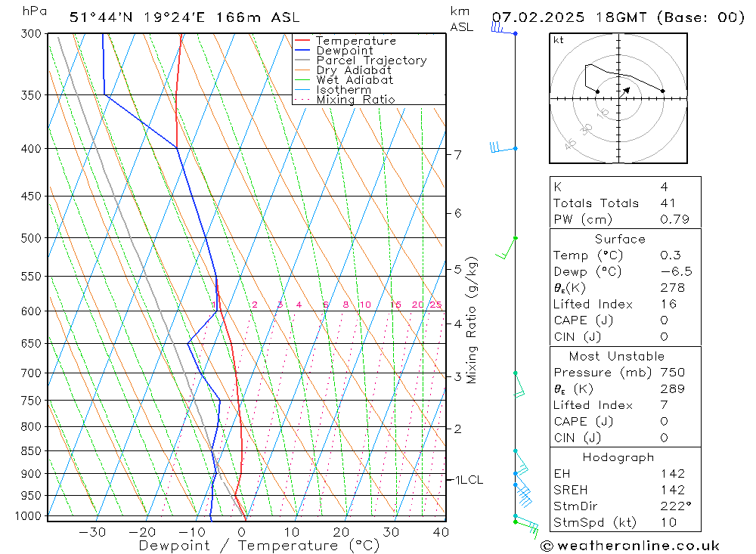Click the storm motion arrow in hodograph
756x554 pixels.
tap(625, 91)
